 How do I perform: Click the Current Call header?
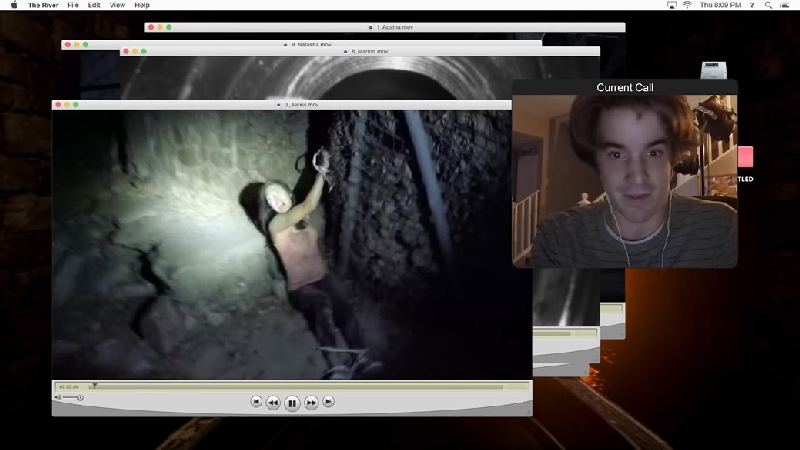[624, 87]
